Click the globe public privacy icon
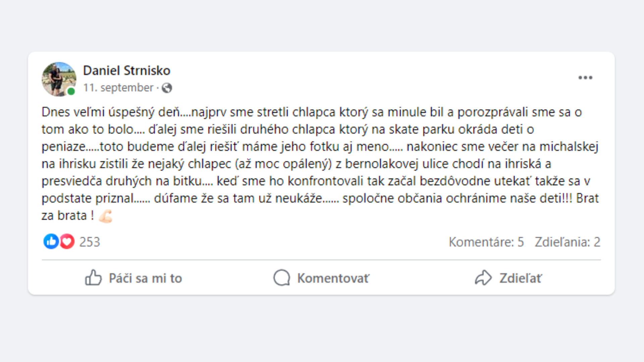This screenshot has width=644, height=362. pos(167,88)
